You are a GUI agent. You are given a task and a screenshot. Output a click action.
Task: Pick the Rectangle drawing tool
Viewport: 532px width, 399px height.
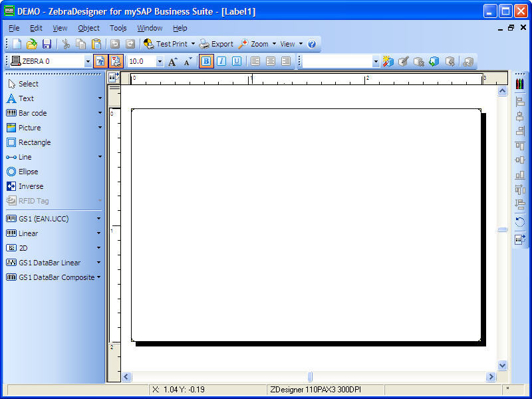coord(34,142)
